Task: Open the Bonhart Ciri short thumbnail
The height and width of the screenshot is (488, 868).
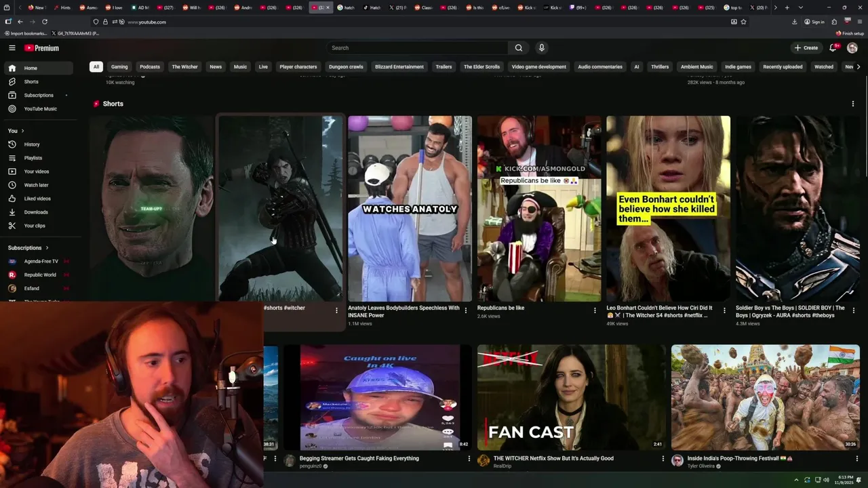Action: click(668, 209)
